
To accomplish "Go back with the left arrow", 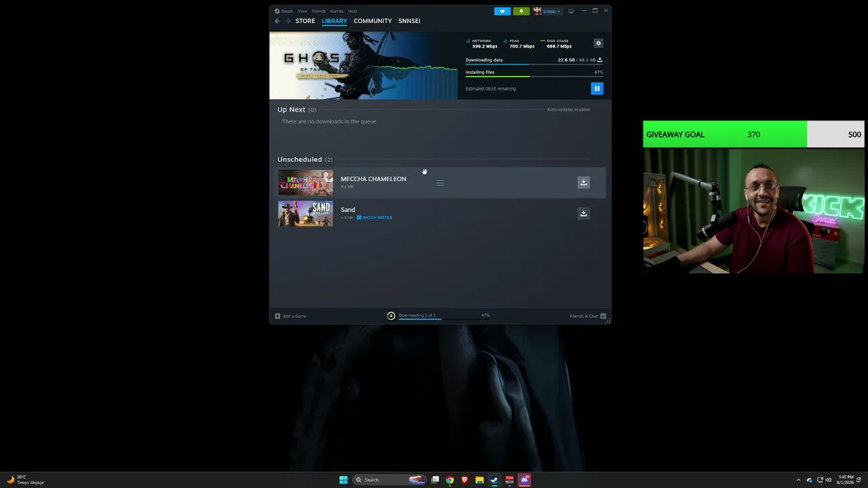I will 277,21.
